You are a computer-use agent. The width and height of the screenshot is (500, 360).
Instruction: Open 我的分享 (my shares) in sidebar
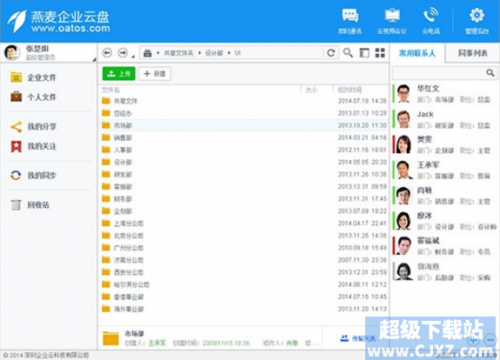coord(33,126)
